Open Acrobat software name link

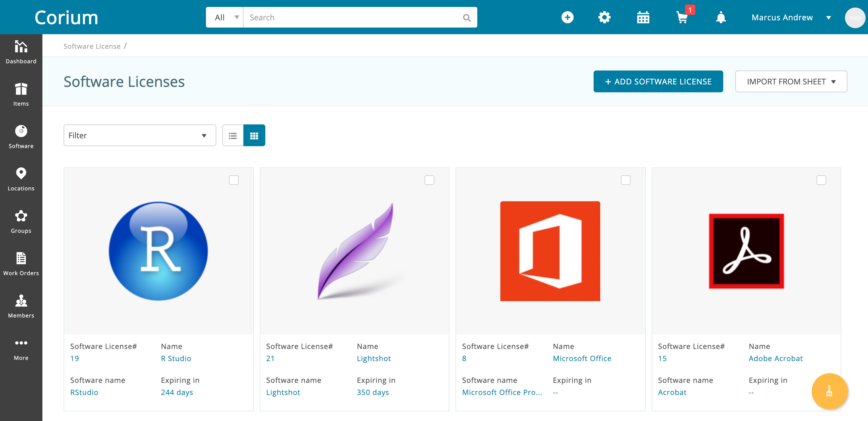click(672, 392)
